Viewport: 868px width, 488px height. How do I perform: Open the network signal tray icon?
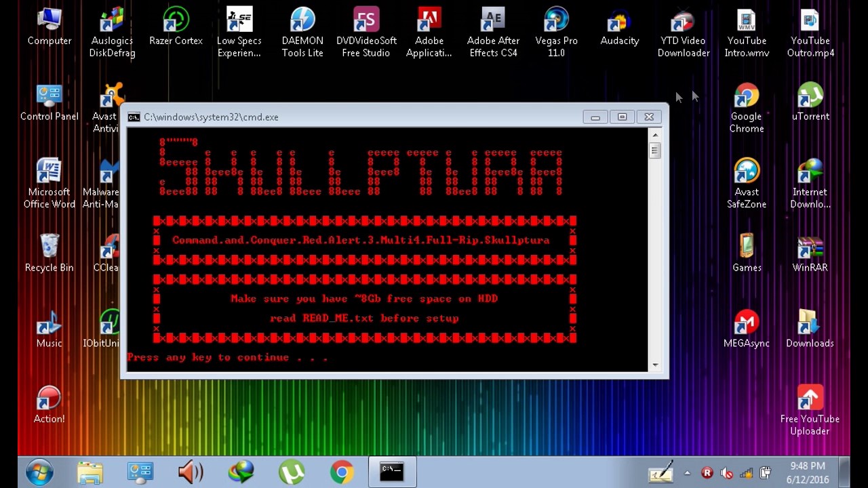pyautogui.click(x=746, y=473)
